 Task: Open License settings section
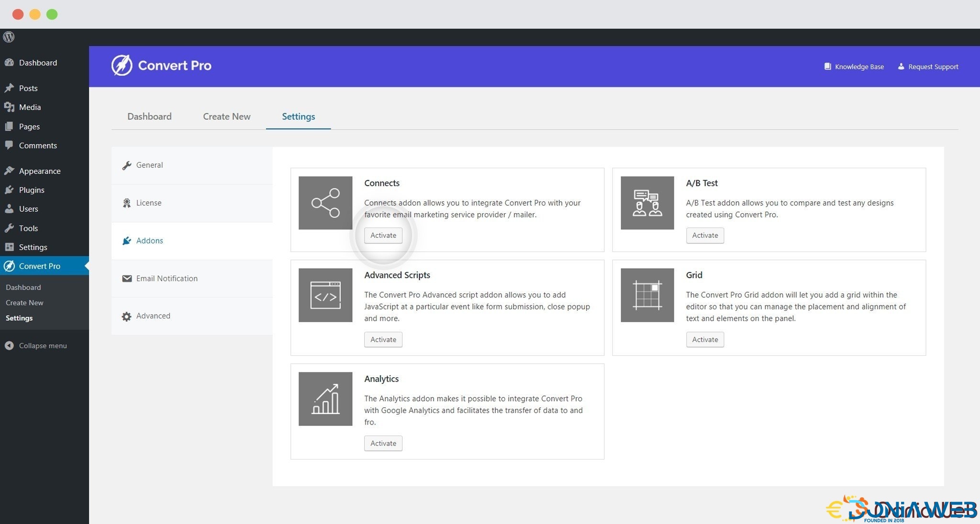192,203
